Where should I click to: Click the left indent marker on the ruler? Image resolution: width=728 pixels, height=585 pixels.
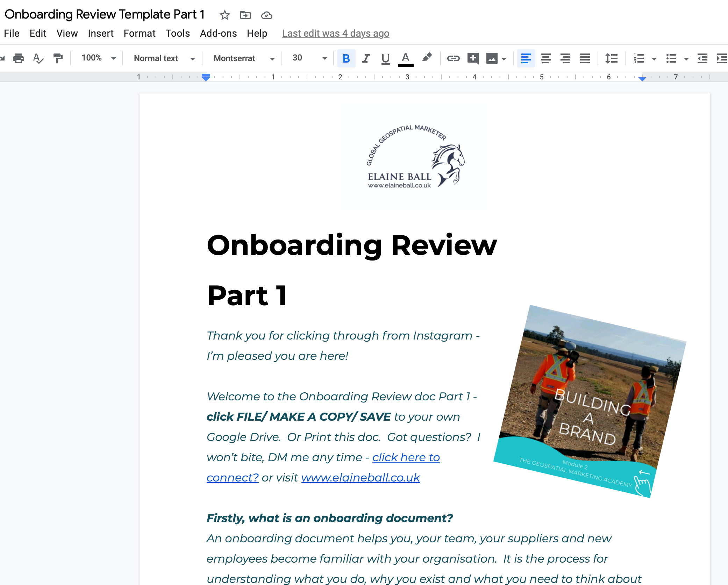tap(206, 77)
